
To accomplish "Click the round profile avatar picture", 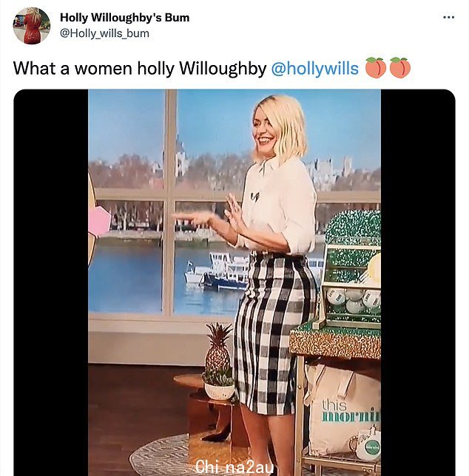I will [31, 25].
